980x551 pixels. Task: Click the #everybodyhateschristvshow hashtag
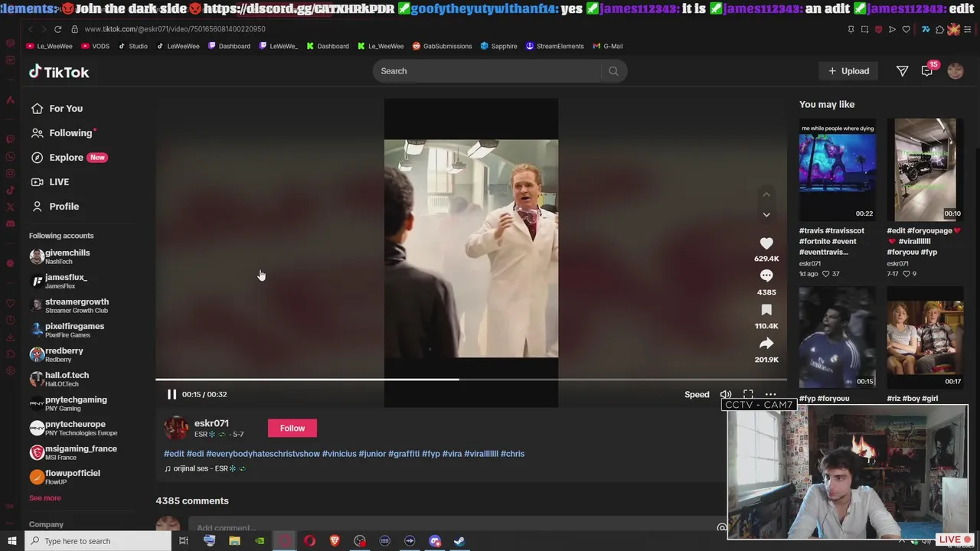(263, 454)
